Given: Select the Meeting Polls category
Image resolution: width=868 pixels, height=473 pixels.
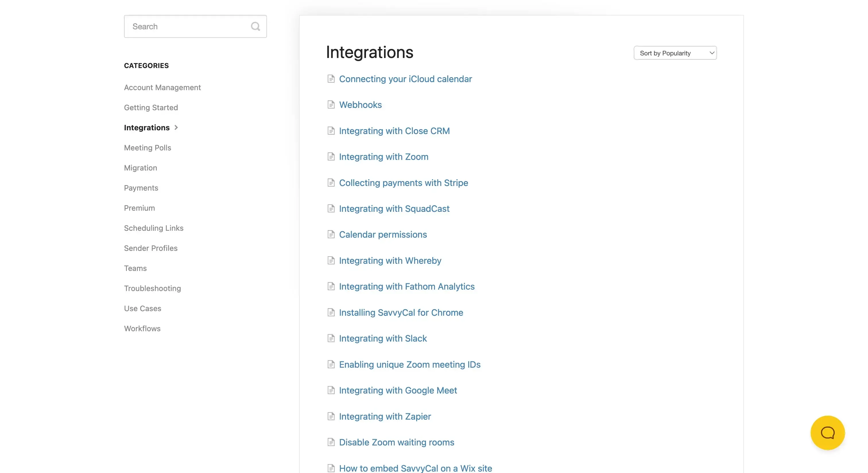Looking at the screenshot, I should pos(148,148).
